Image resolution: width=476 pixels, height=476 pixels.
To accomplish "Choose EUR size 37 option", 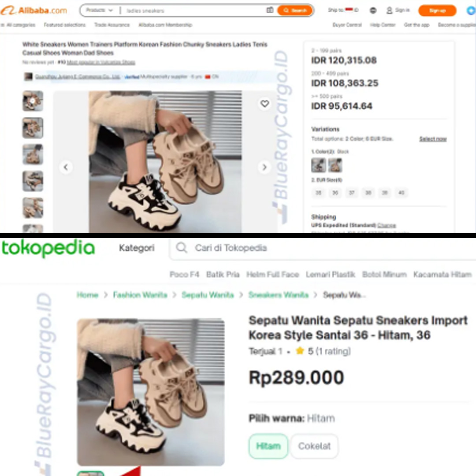I will pyautogui.click(x=352, y=193).
